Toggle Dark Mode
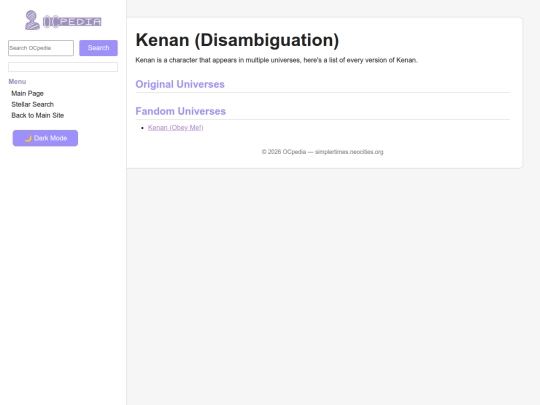The width and height of the screenshot is (540, 405). click(45, 138)
